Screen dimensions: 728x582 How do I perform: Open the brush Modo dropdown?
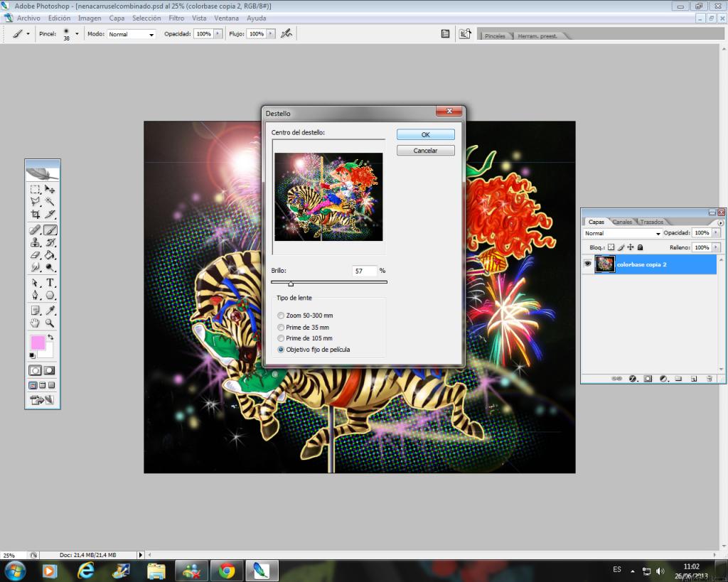coord(132,34)
